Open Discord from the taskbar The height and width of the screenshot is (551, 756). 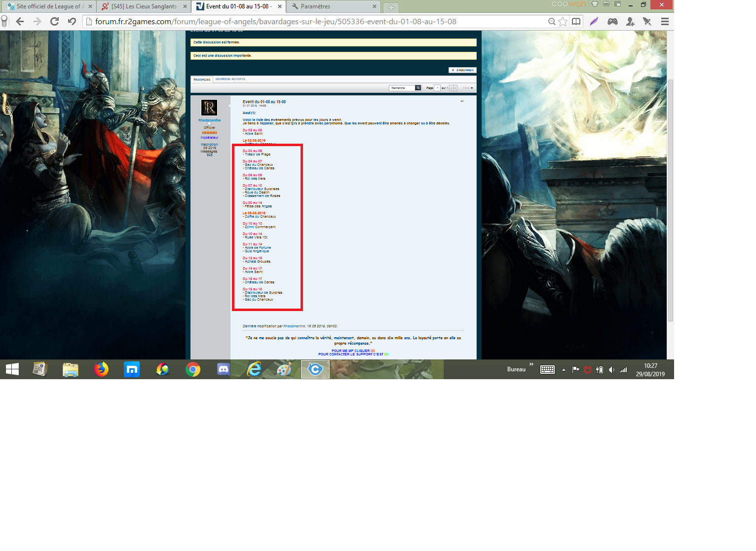tap(224, 369)
